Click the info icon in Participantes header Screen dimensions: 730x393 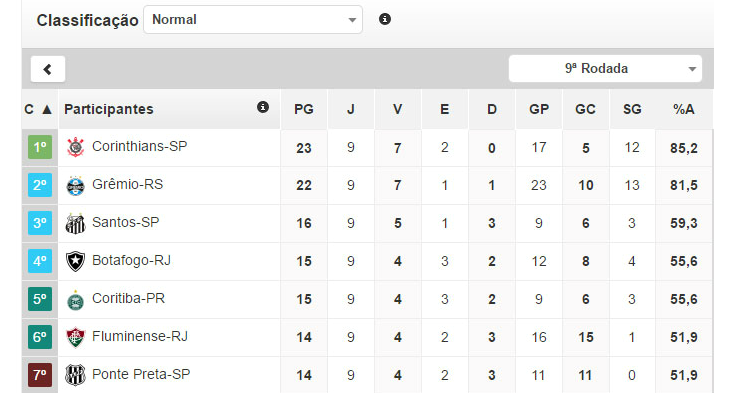tap(263, 108)
